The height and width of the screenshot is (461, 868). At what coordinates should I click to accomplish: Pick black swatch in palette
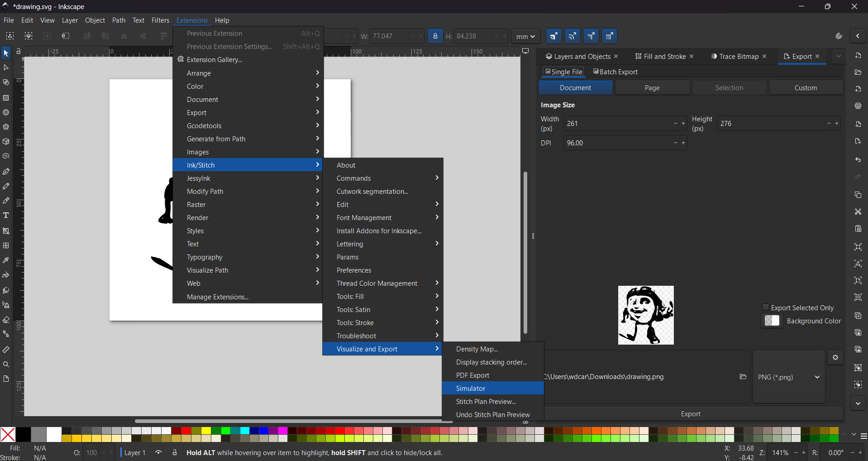tap(24, 434)
